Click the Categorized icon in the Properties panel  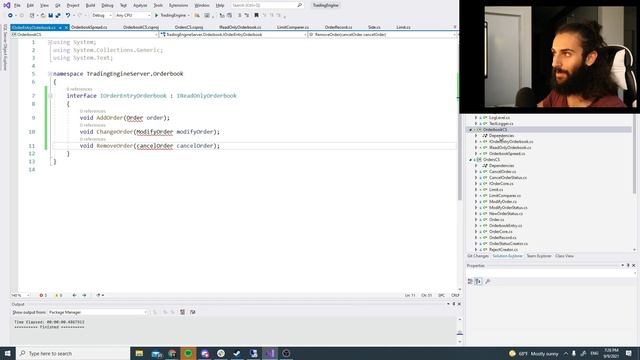[470, 281]
